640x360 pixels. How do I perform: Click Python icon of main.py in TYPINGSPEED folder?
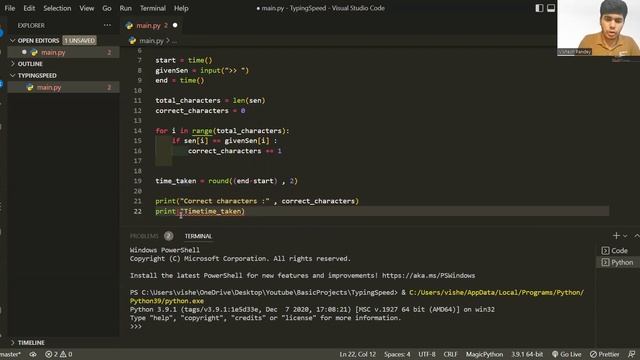click(x=30, y=87)
